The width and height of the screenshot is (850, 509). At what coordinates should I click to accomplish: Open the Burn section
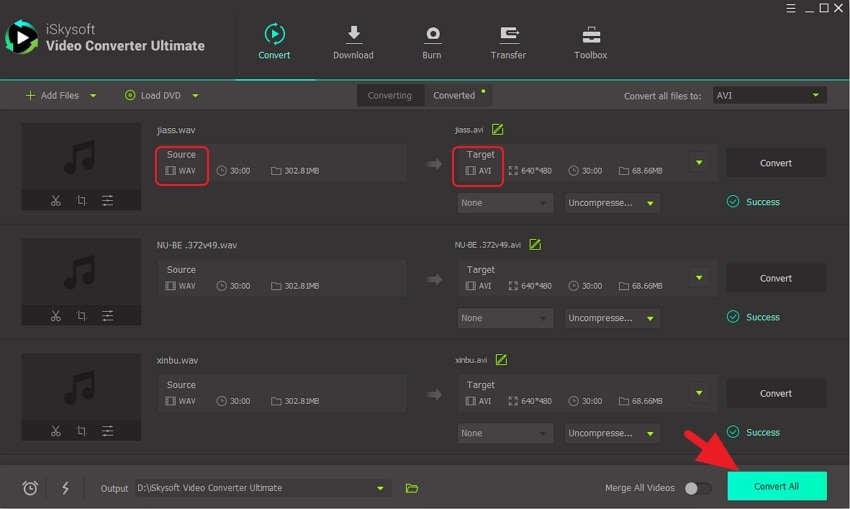coord(432,42)
